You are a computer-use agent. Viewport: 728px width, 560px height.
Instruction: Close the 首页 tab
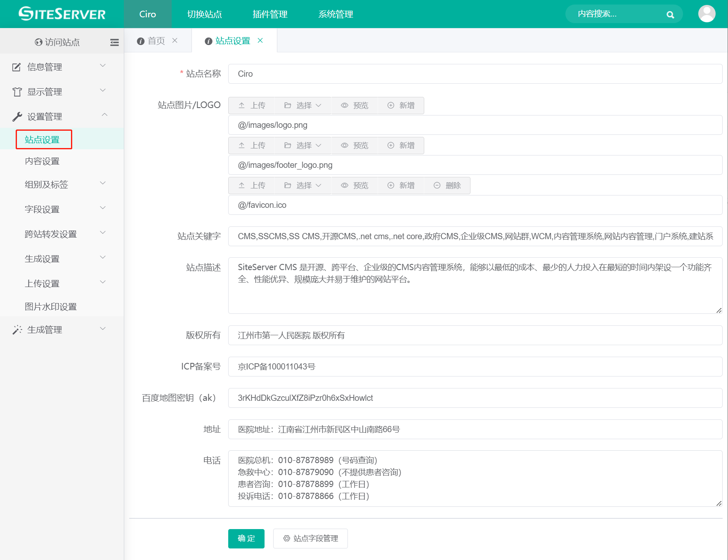coord(175,40)
